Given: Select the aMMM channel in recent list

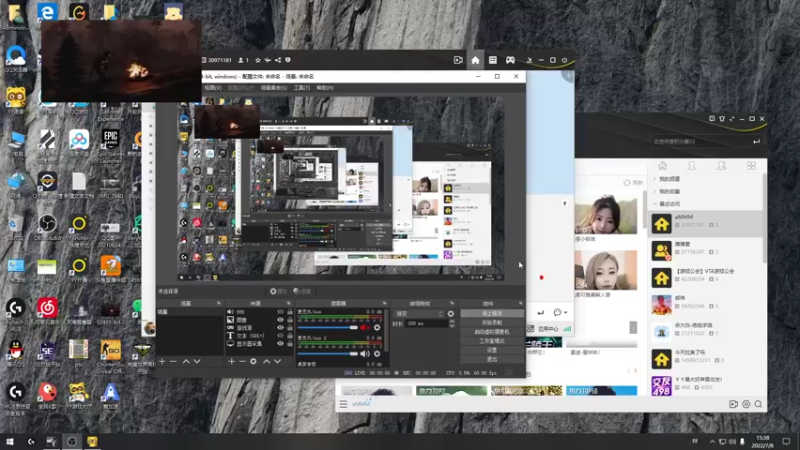Looking at the screenshot, I should coord(706,224).
